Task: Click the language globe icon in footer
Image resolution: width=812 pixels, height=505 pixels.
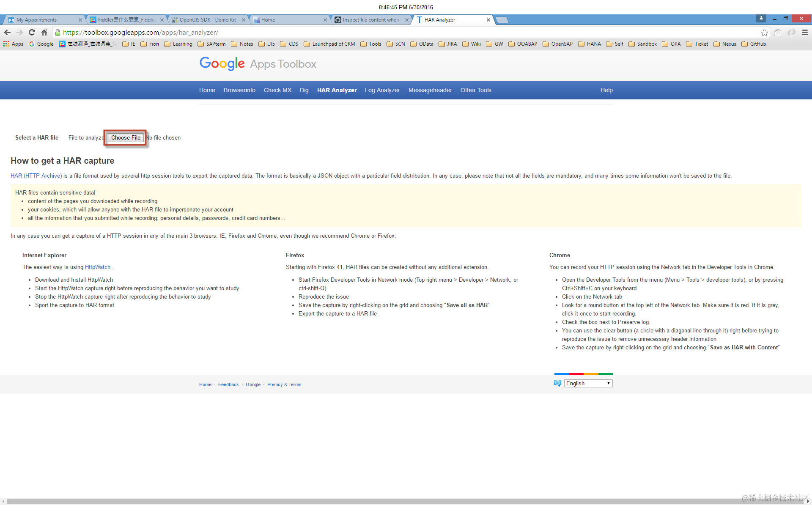Action: point(557,383)
